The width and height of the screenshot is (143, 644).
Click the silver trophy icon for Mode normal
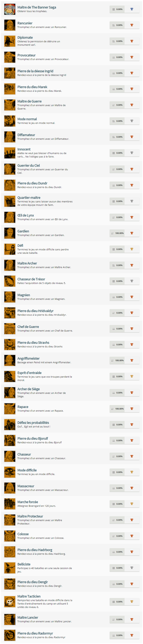coord(132,121)
